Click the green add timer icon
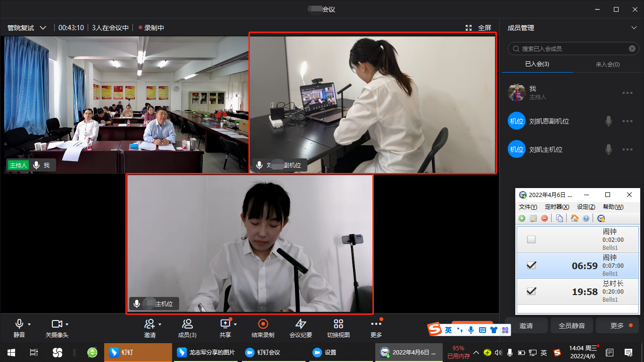The image size is (644, 362). pos(522,218)
